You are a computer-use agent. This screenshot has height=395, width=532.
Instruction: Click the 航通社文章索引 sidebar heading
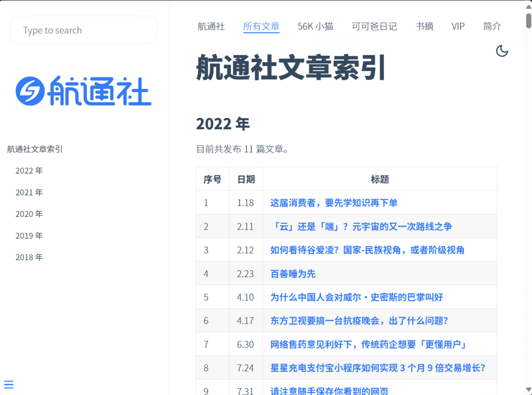click(35, 149)
